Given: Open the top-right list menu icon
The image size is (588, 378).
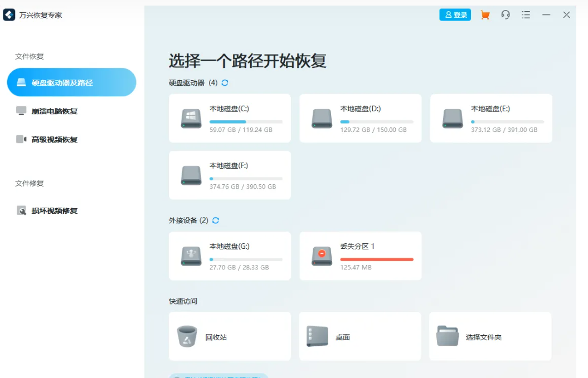Looking at the screenshot, I should point(526,15).
